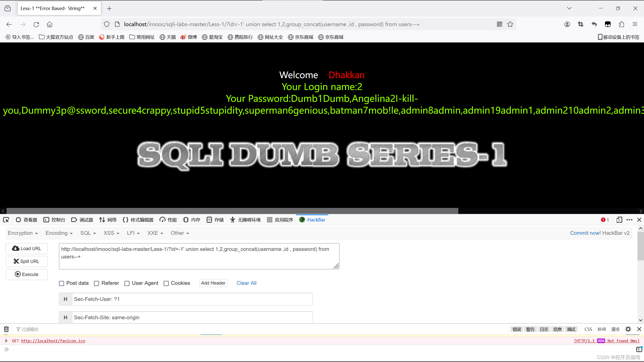
Task: Activate the element picker icon in devtools
Action: [x=6, y=220]
